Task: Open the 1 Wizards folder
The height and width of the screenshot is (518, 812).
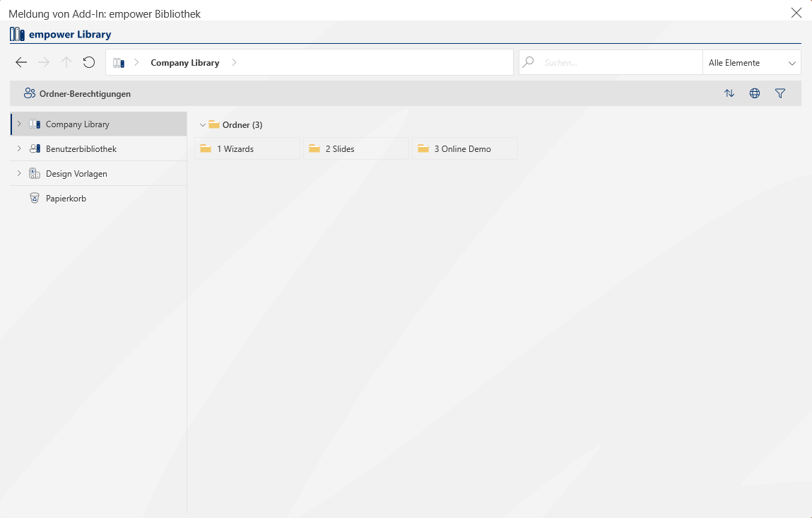Action: coord(247,148)
